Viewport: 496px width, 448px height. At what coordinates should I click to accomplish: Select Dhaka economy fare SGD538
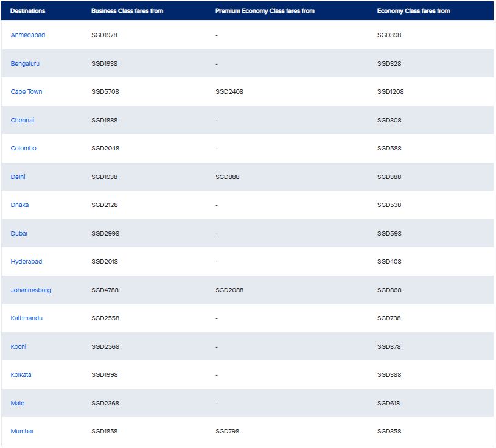pos(389,205)
